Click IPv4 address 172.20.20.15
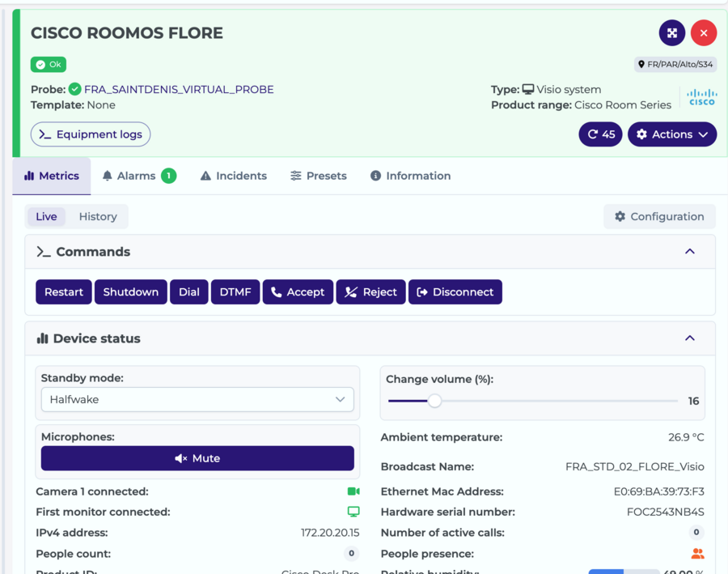This screenshot has width=728, height=574. [330, 533]
